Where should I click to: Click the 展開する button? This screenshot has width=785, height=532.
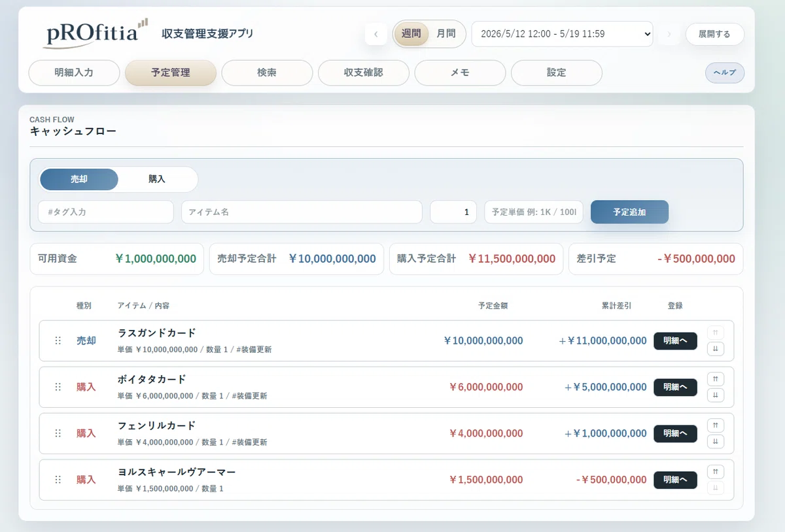click(x=714, y=34)
